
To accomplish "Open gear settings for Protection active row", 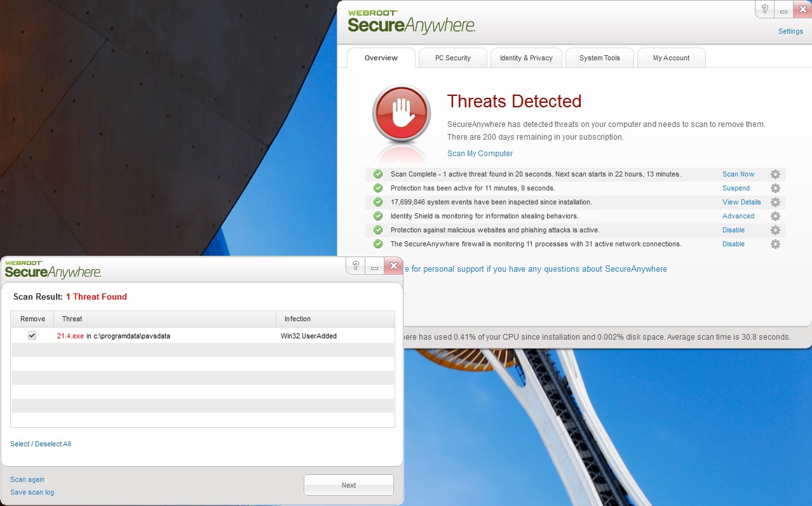I will tap(775, 189).
